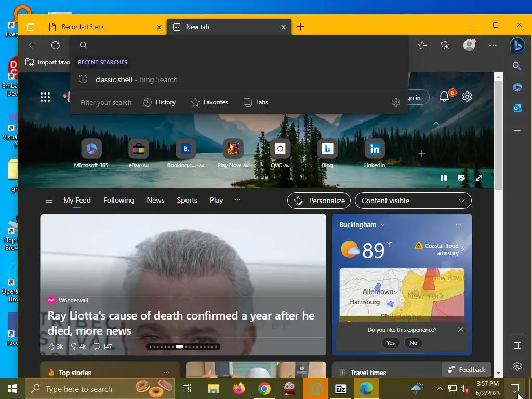
Task: Click the address bar search field
Action: pos(239,45)
